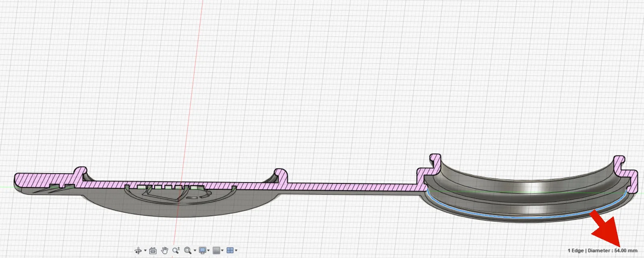Select the Orbit tool icon
Screen dimensions: 644x258
(138, 250)
